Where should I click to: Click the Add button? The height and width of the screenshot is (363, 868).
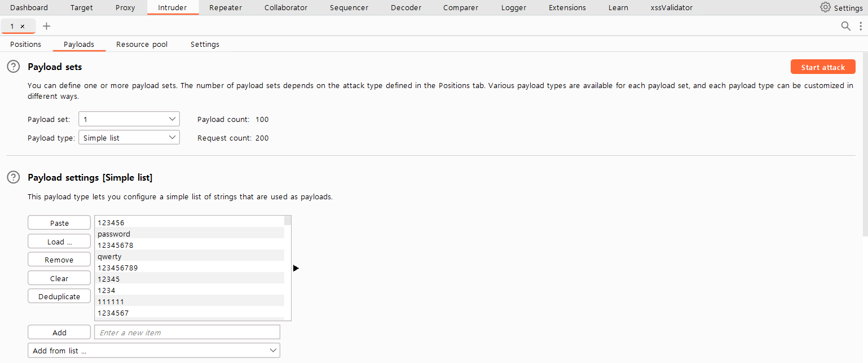(x=59, y=333)
